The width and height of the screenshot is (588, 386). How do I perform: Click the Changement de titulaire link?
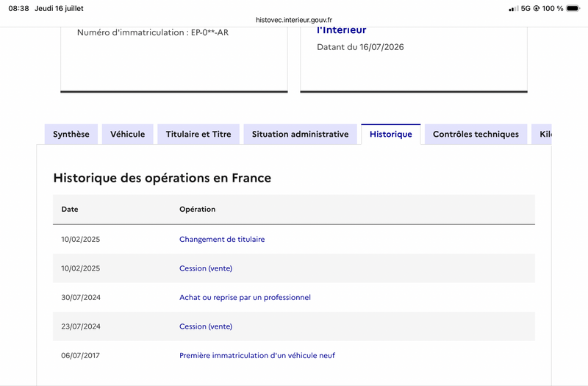pos(222,240)
